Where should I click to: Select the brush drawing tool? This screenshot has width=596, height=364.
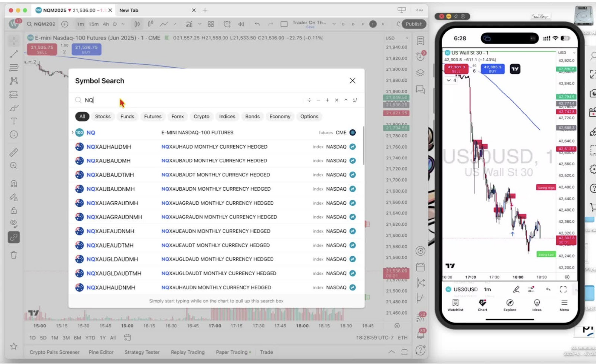pyautogui.click(x=14, y=108)
